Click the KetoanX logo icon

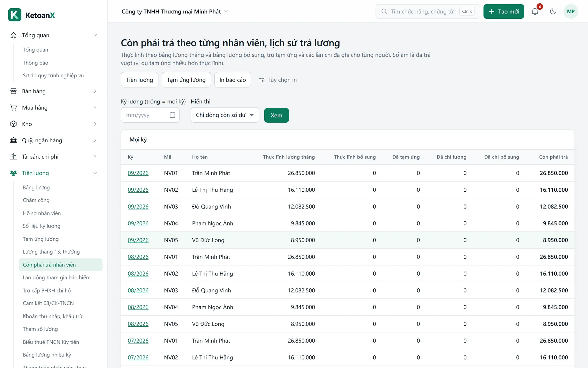15,15
